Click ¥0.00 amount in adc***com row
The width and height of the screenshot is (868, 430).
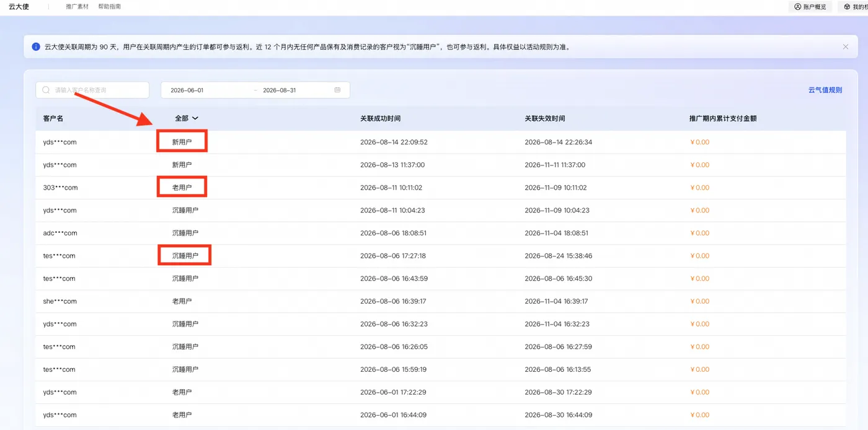click(x=699, y=233)
